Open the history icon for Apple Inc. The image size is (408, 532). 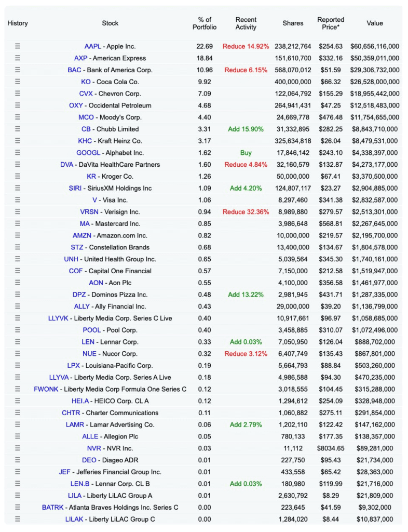[x=18, y=46]
